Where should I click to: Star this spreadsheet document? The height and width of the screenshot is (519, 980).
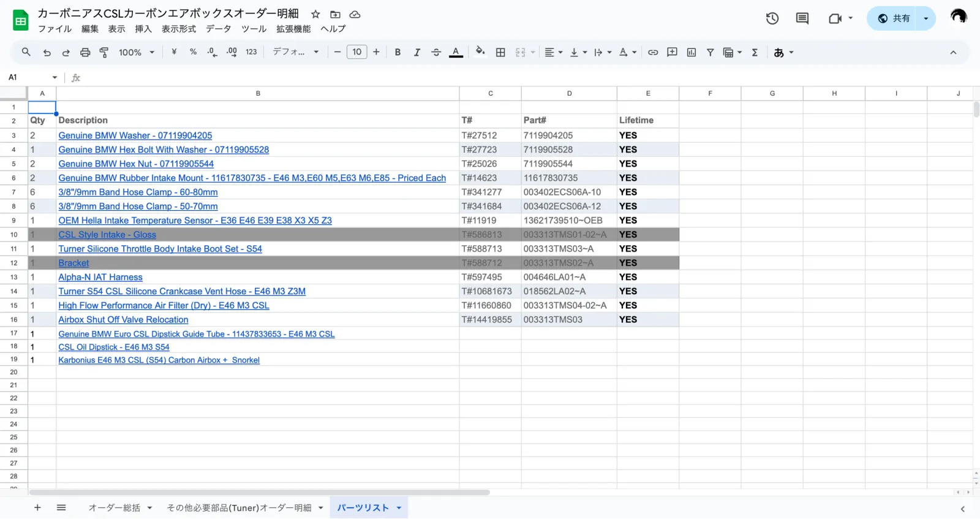pyautogui.click(x=315, y=14)
